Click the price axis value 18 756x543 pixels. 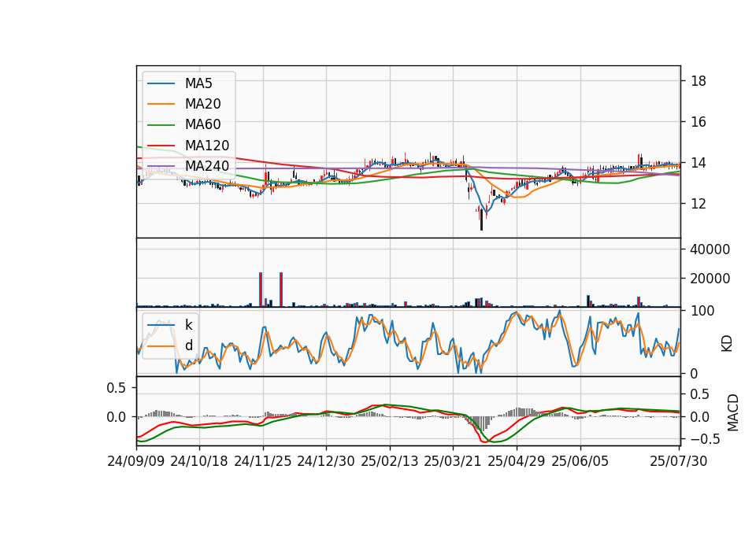tap(699, 81)
